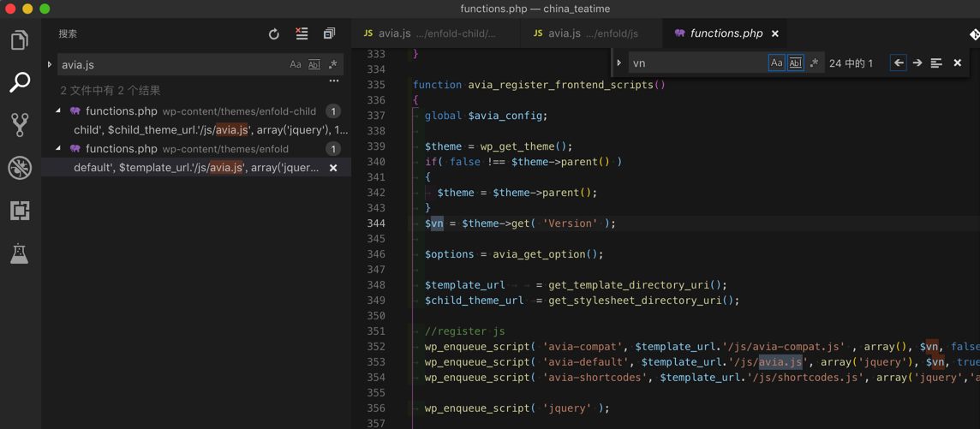This screenshot has height=429, width=980.
Task: Expand the replace field in sidebar search
Action: 50,64
